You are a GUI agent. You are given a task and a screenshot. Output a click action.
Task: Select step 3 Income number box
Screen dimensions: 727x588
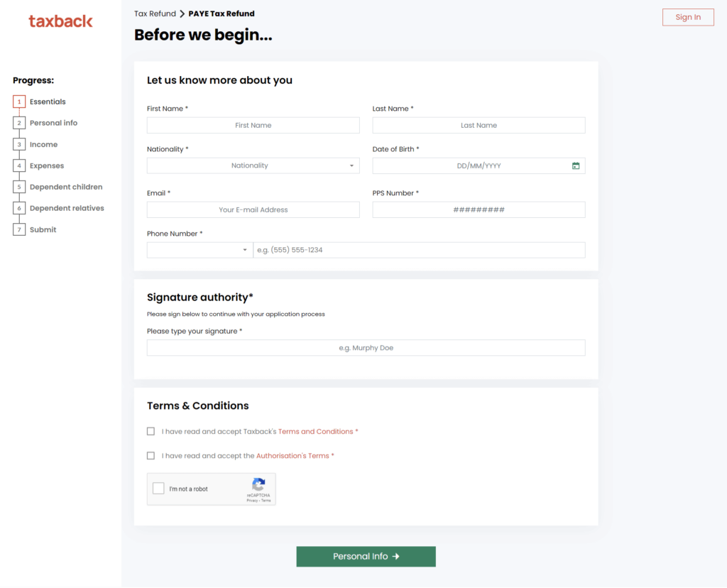19,145
